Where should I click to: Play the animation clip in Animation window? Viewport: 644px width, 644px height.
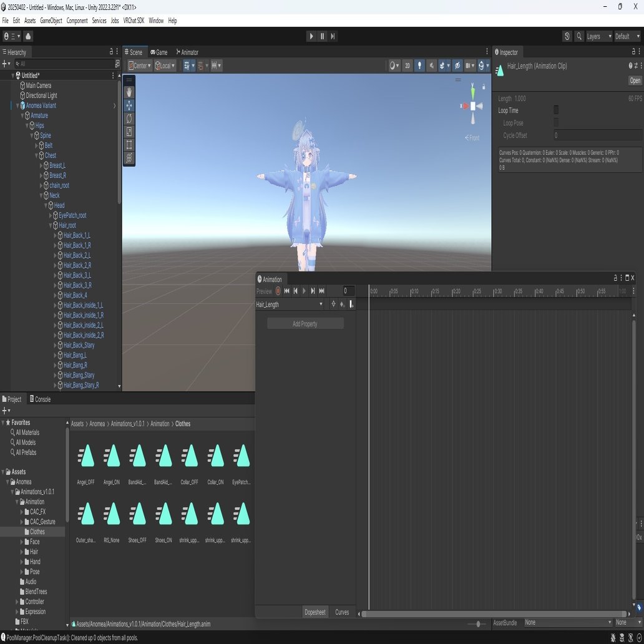pos(304,291)
